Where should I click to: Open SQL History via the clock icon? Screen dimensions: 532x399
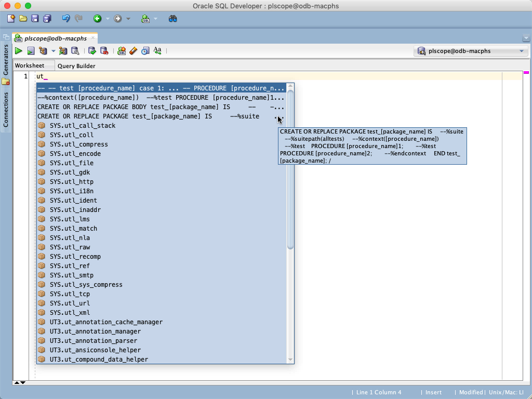(x=145, y=50)
